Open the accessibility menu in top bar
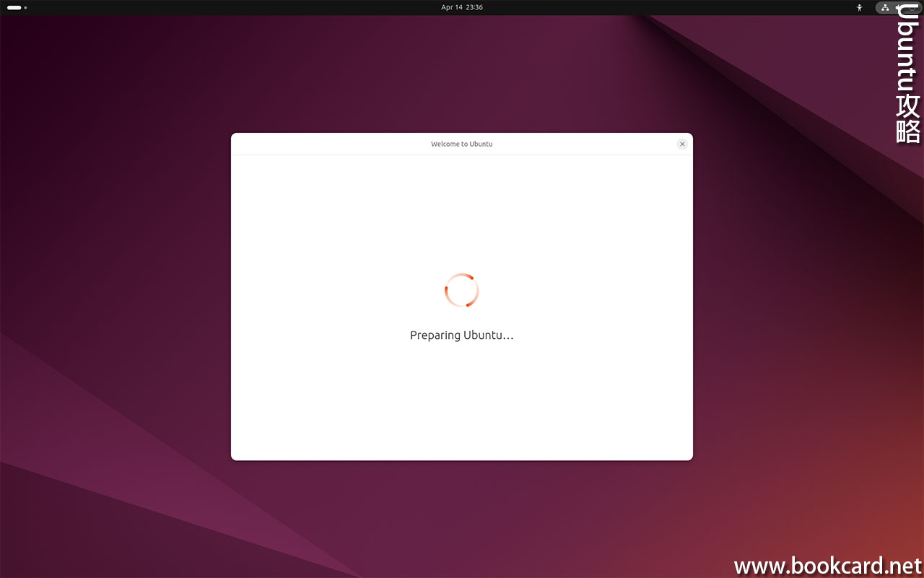The image size is (924, 578). (x=859, y=8)
